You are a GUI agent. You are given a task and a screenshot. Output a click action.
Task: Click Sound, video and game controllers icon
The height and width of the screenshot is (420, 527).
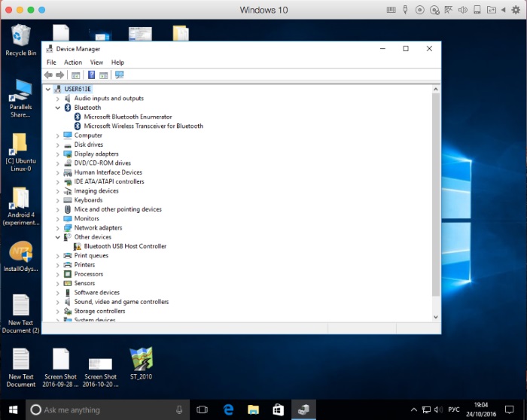(x=68, y=302)
